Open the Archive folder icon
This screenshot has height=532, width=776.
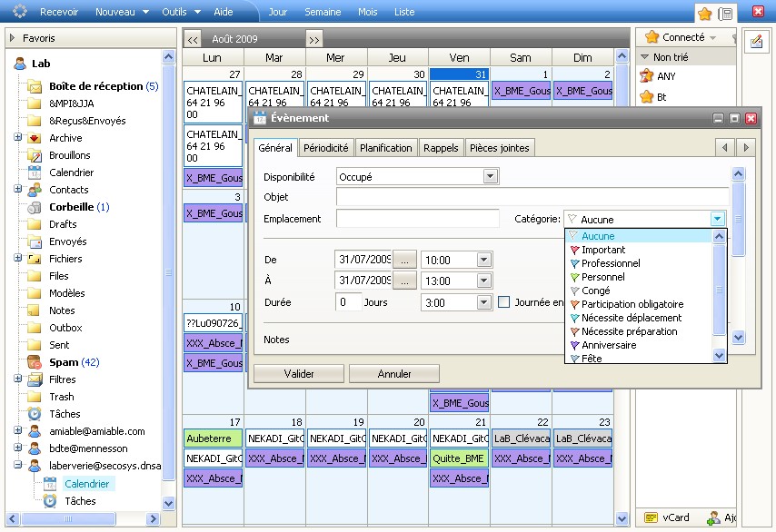35,138
